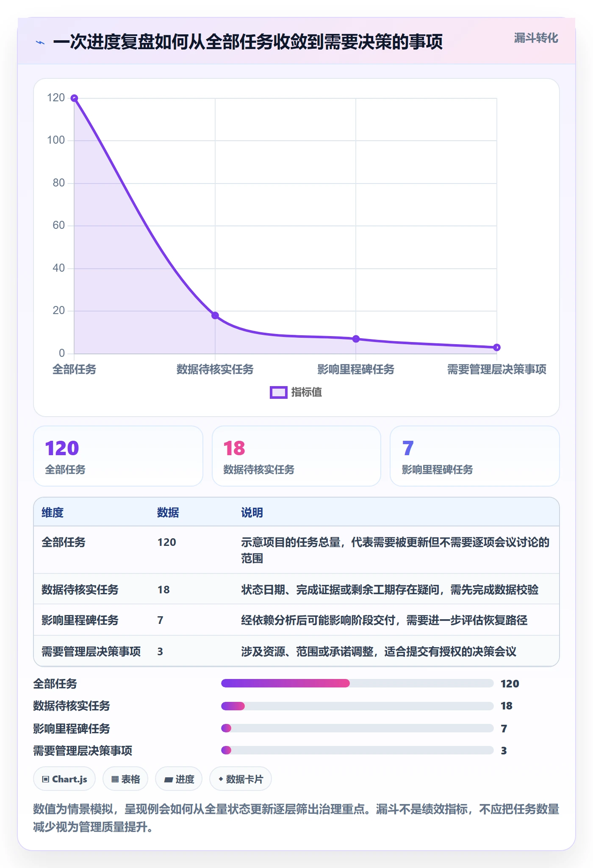Viewport: 593px width, 868px height.
Task: Select the 影响里程碑任务 table row name
Action: coord(80,620)
